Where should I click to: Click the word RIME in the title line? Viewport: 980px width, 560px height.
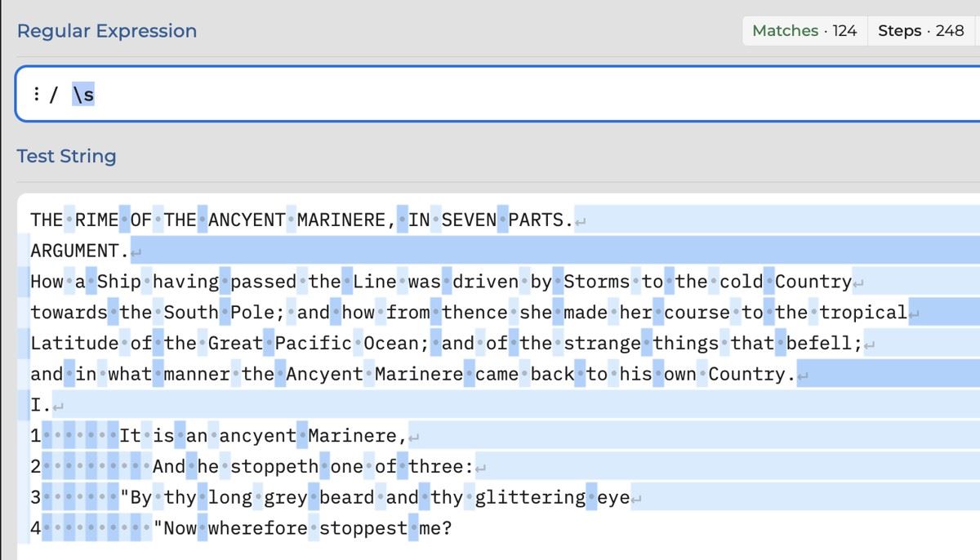[x=96, y=220]
